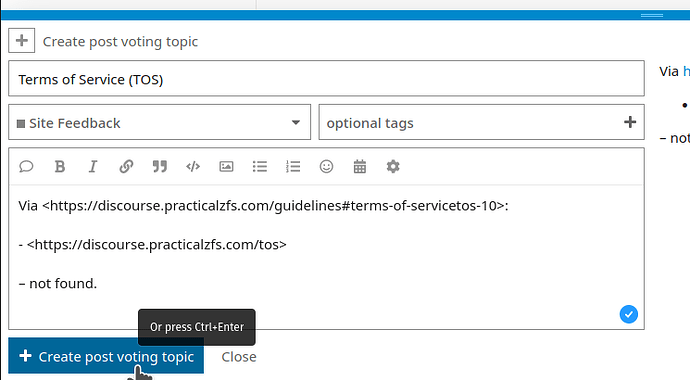Click the blue draft saved checkmark
The height and width of the screenshot is (380, 690).
(629, 314)
